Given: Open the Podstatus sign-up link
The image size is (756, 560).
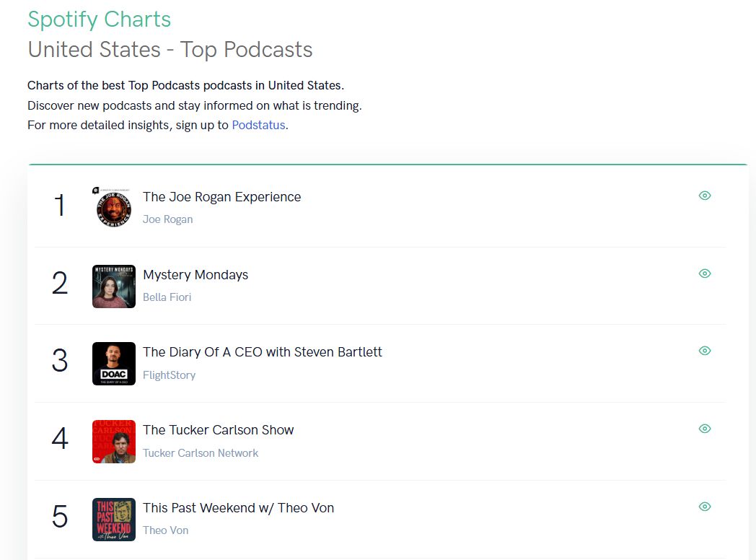Looking at the screenshot, I should [258, 125].
